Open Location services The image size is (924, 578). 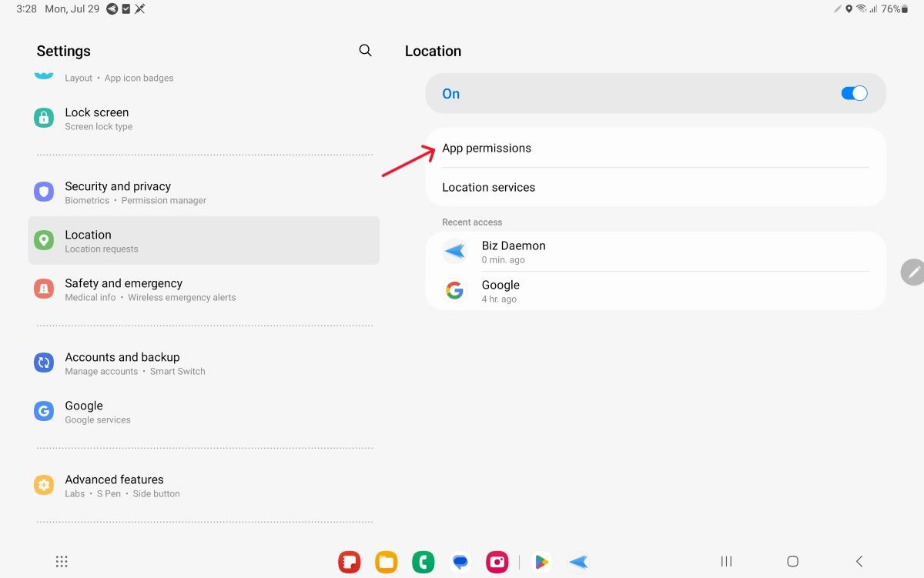pos(488,187)
